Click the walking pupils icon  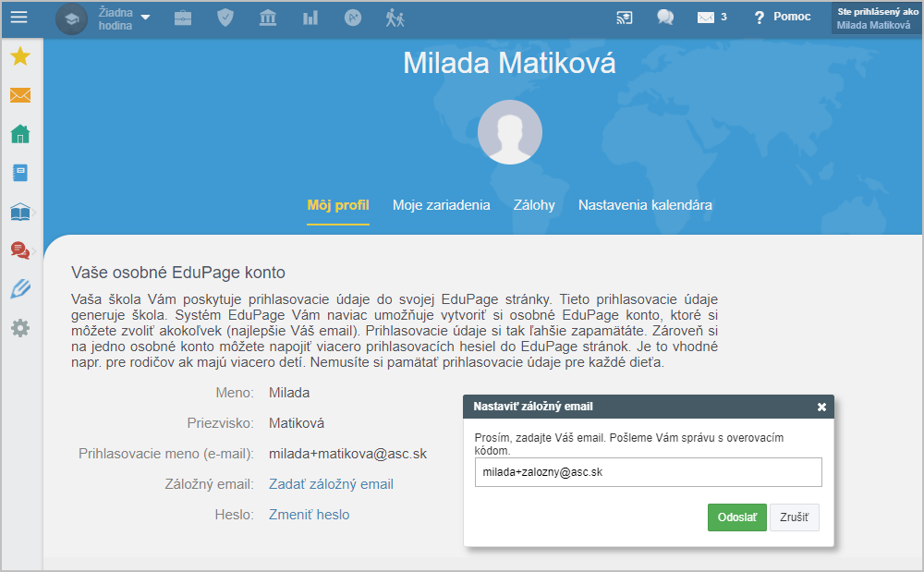point(395,18)
